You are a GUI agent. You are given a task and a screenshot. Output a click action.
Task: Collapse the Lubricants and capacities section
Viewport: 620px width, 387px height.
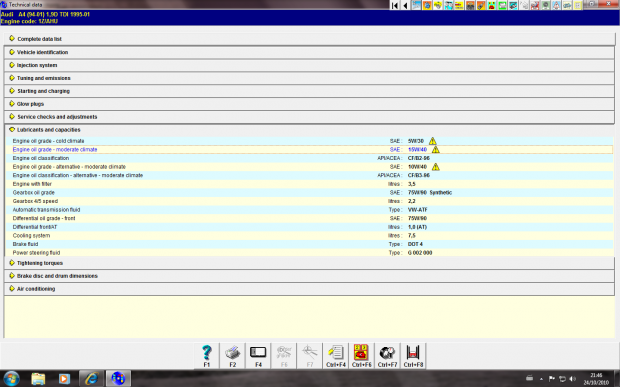pyautogui.click(x=310, y=130)
